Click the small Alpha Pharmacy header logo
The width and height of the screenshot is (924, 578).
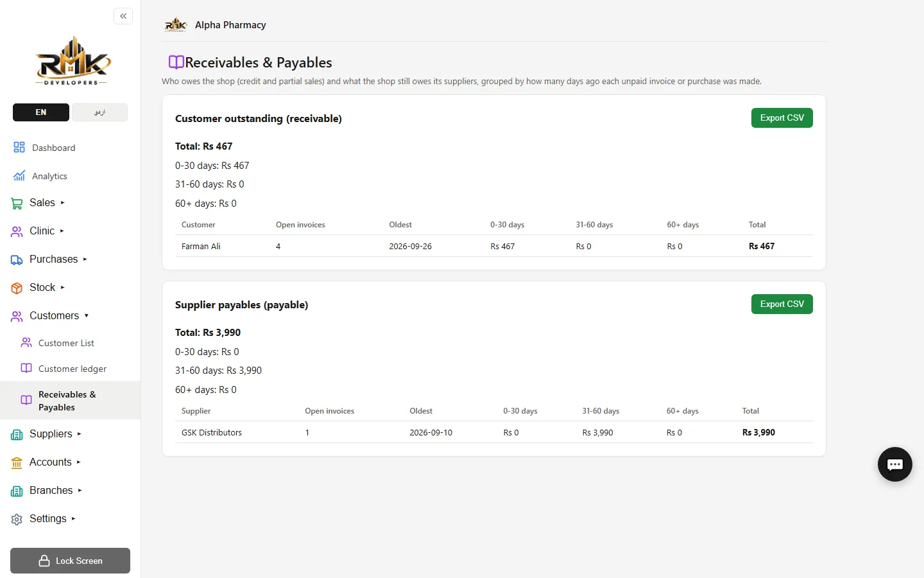176,25
